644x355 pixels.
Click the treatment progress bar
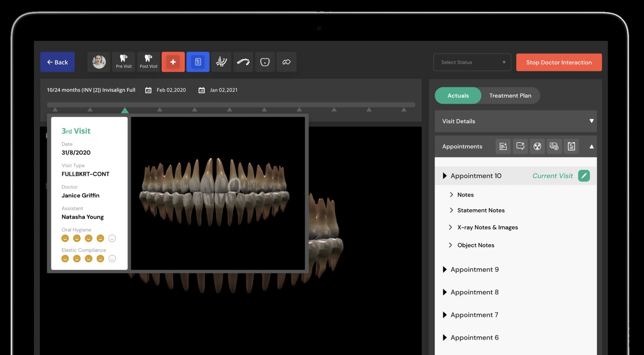click(x=231, y=105)
